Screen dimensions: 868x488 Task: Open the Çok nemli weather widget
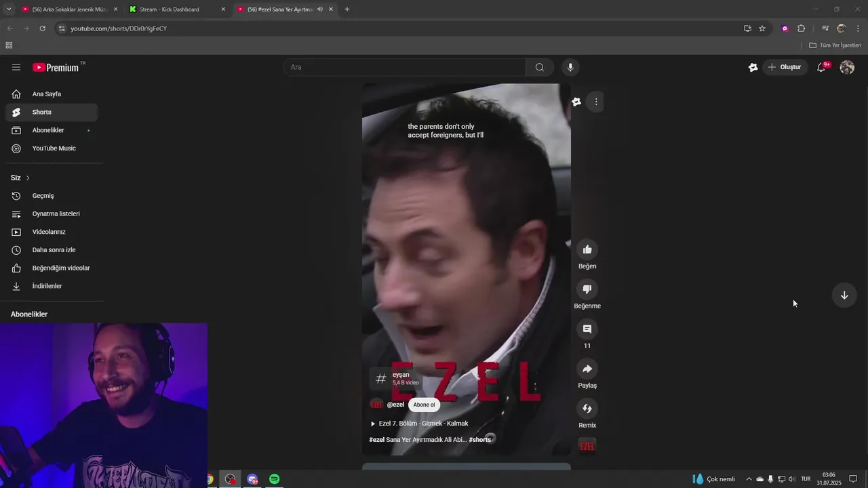[x=713, y=479]
